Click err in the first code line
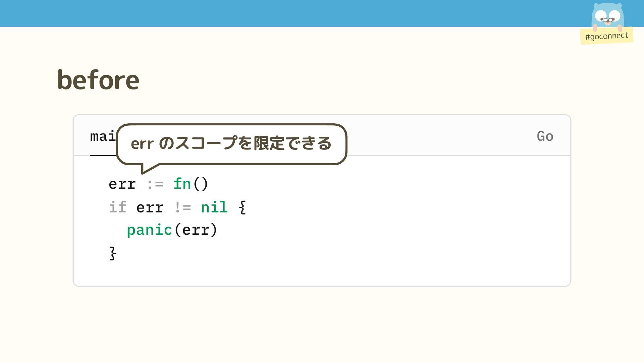Image resolution: width=644 pixels, height=362 pixels. tap(122, 184)
